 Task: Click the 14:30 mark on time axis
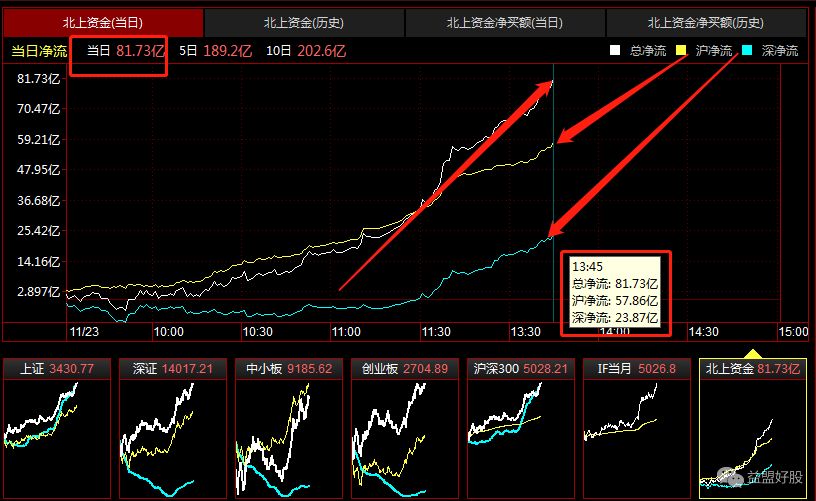[x=704, y=331]
